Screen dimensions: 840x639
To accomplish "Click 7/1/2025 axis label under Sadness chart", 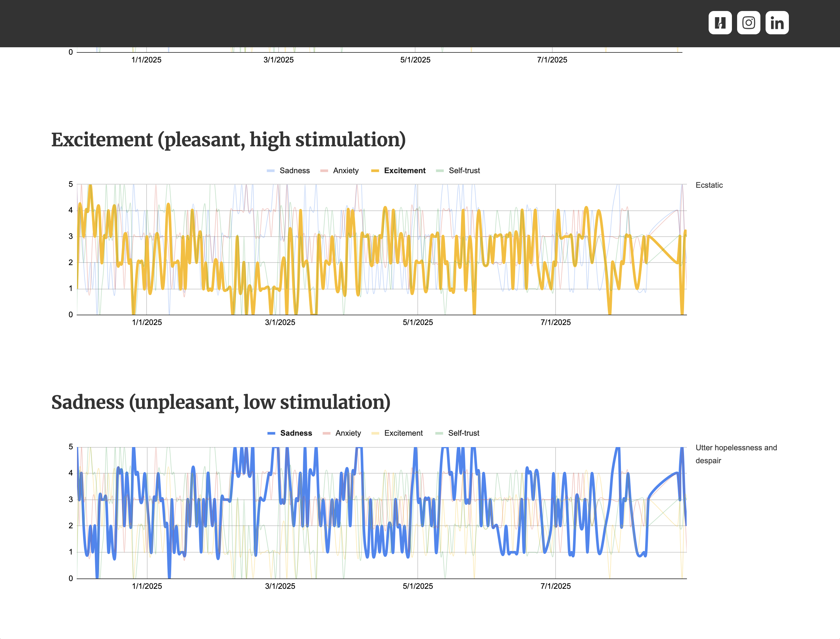I will tap(555, 586).
